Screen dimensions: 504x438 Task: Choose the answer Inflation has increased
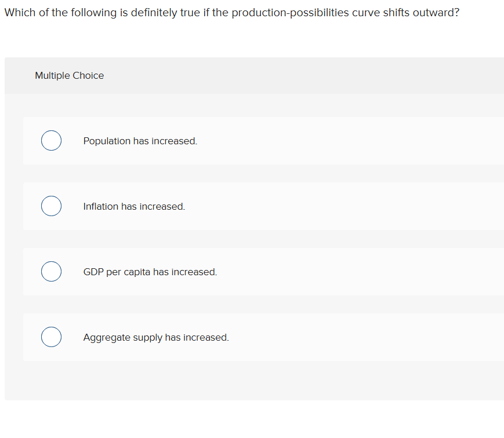[133, 206]
